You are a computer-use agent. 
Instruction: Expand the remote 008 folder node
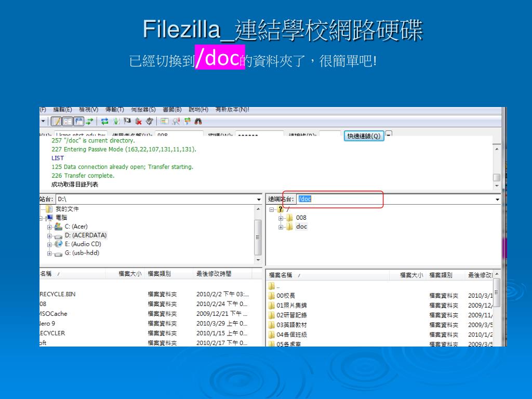point(281,218)
